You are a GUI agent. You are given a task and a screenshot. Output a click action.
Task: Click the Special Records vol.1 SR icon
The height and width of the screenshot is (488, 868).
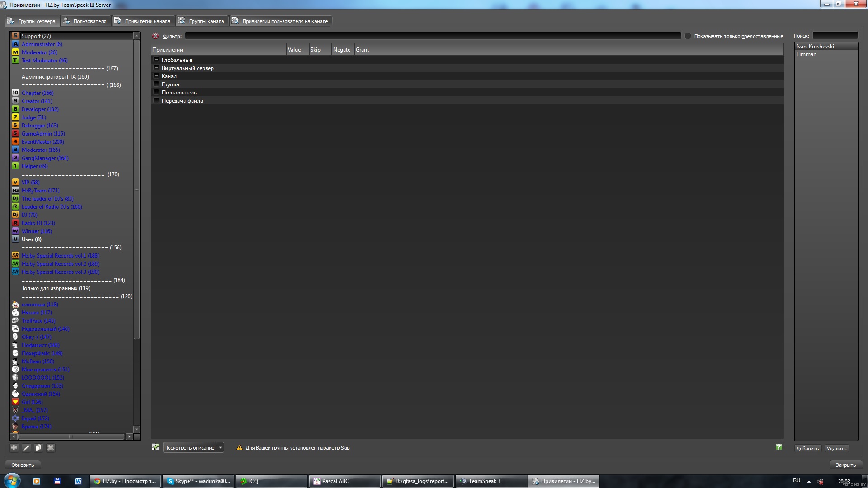point(15,255)
